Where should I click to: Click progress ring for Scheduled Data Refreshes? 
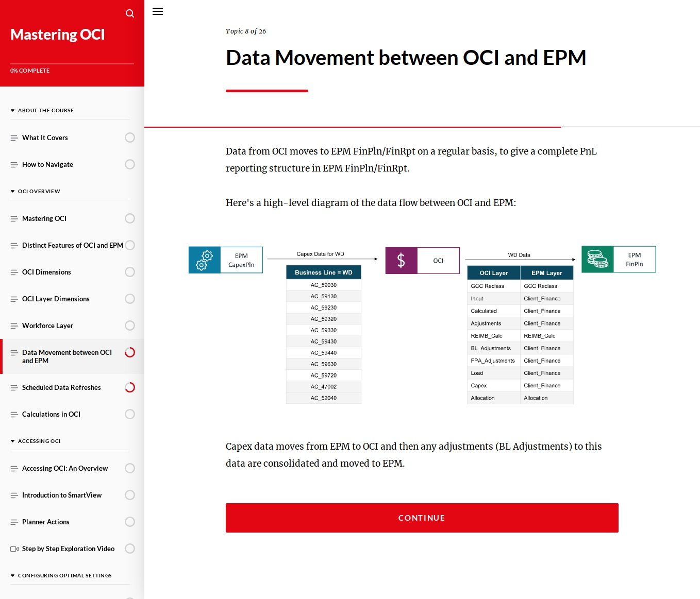coord(130,387)
